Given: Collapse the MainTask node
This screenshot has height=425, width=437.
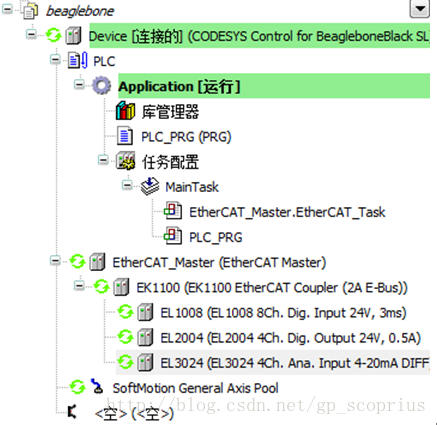Looking at the screenshot, I should tap(127, 185).
